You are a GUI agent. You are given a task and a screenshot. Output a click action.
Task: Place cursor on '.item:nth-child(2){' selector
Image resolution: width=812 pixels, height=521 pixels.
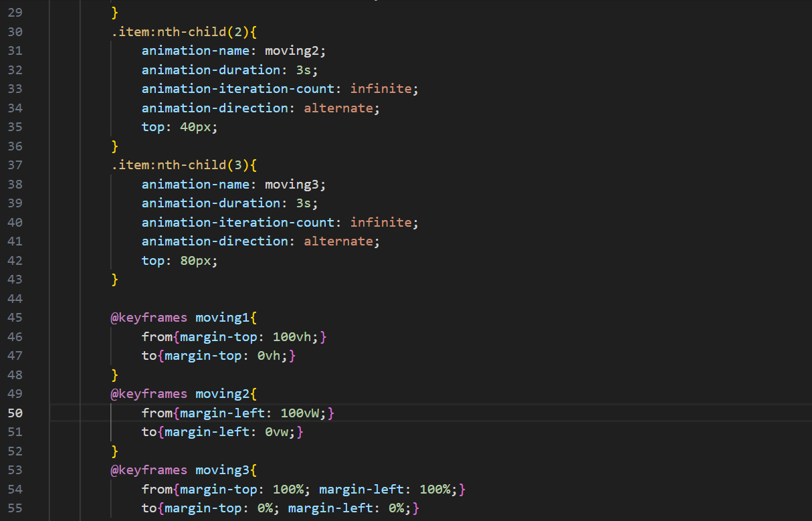tap(184, 31)
